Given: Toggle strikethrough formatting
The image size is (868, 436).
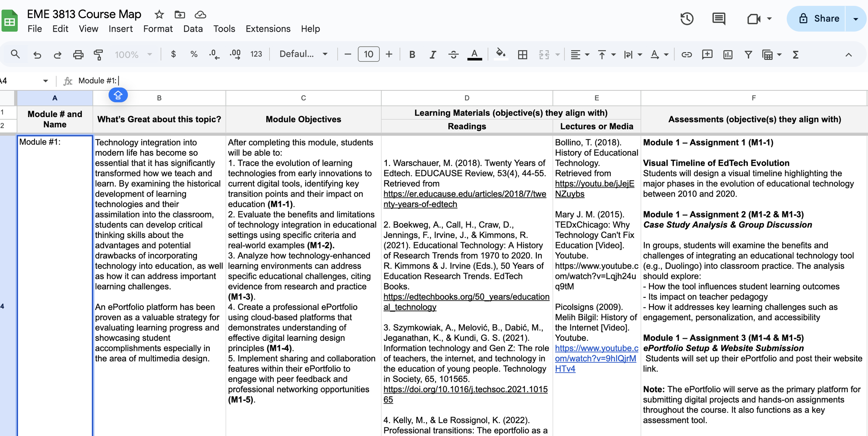Looking at the screenshot, I should tap(453, 55).
